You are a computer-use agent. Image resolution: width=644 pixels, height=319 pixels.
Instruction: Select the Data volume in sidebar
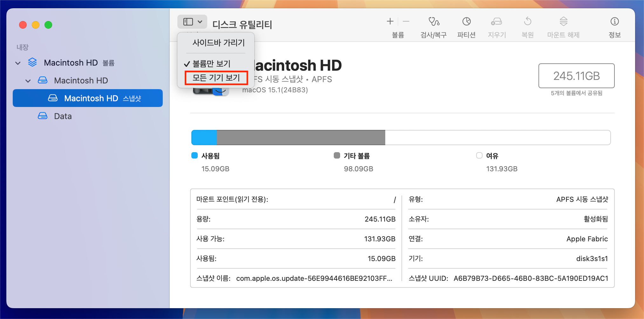pos(62,116)
